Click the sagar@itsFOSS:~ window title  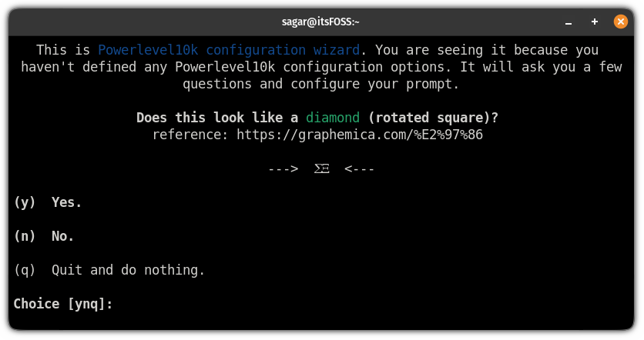[x=320, y=22]
